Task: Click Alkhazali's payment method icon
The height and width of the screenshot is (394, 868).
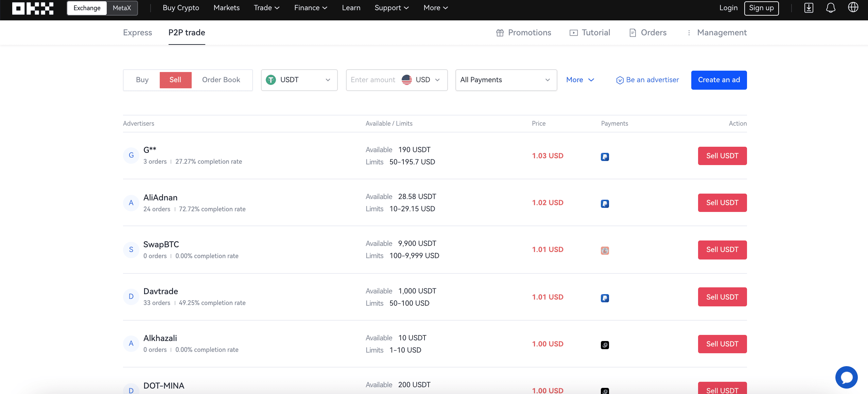Action: tap(605, 345)
